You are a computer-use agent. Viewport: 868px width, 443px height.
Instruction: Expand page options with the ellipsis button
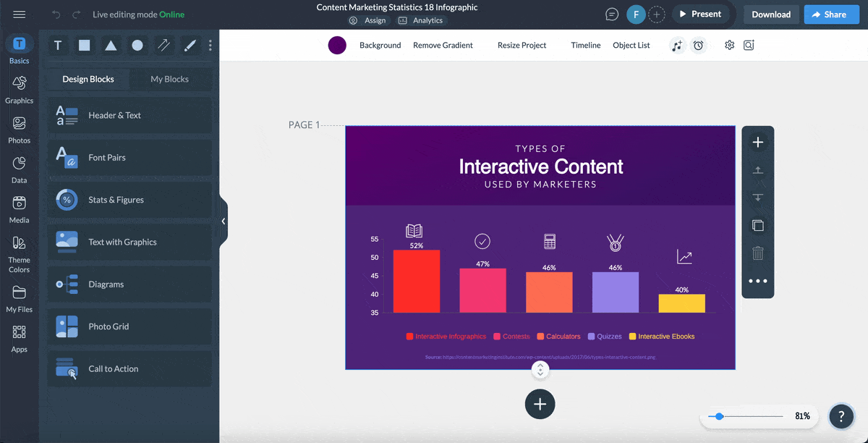pyautogui.click(x=757, y=281)
